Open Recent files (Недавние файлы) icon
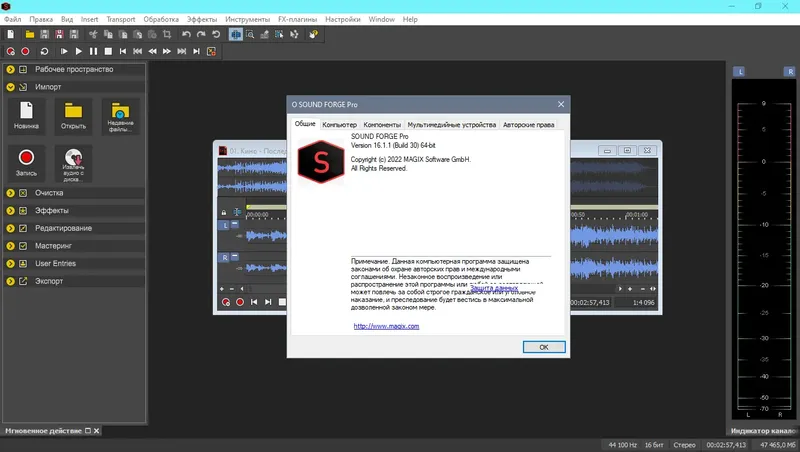 pos(120,116)
